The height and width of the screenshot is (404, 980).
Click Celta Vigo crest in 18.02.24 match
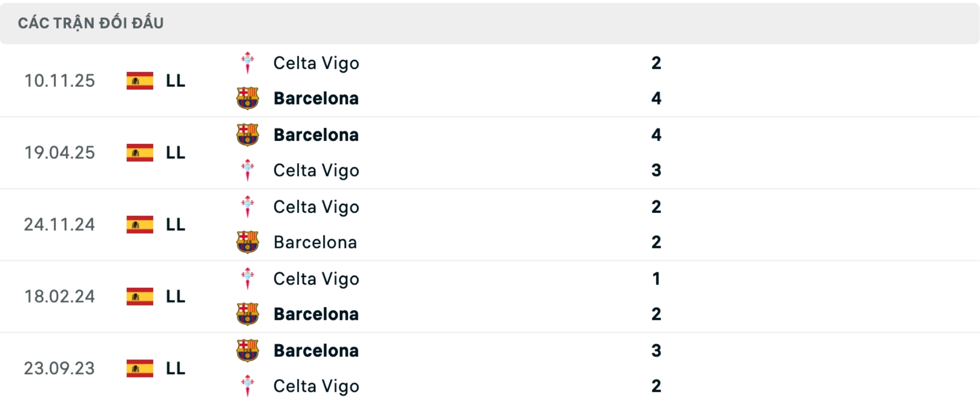pos(248,279)
